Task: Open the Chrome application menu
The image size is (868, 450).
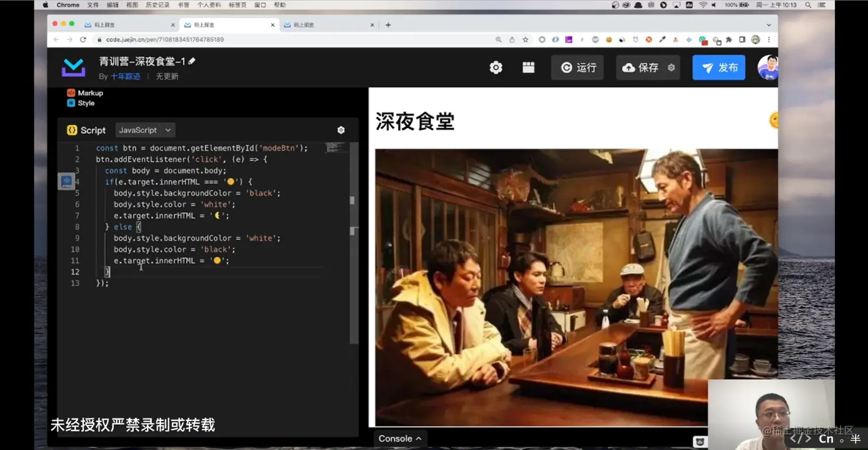Action: tap(68, 5)
